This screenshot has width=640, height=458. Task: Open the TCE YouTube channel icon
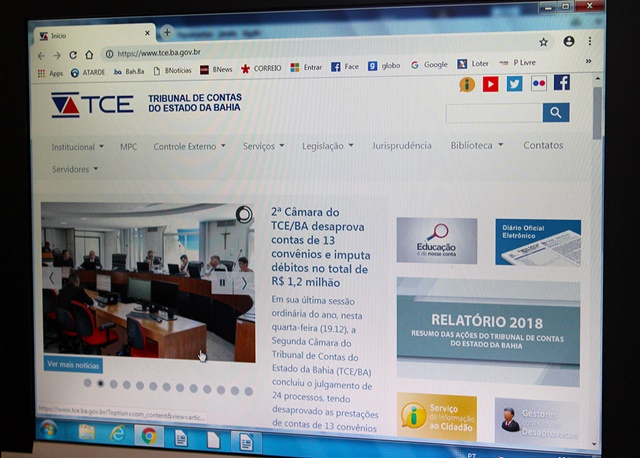point(490,84)
